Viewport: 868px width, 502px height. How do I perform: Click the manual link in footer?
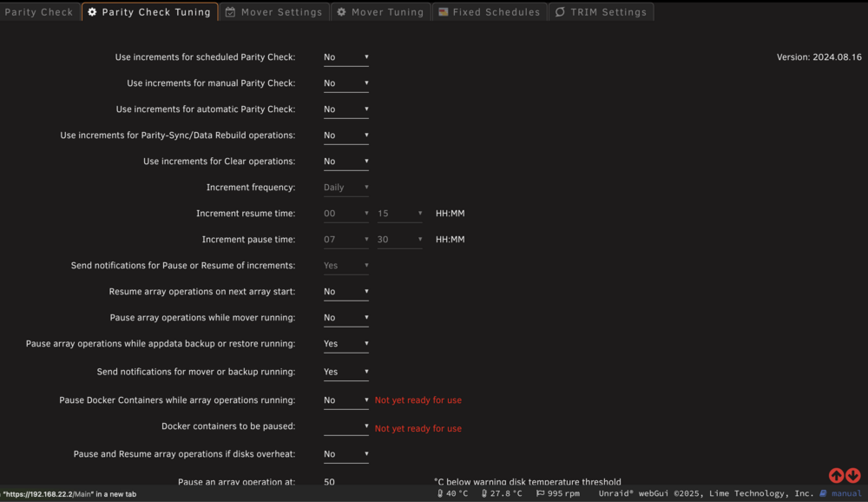pyautogui.click(x=846, y=493)
